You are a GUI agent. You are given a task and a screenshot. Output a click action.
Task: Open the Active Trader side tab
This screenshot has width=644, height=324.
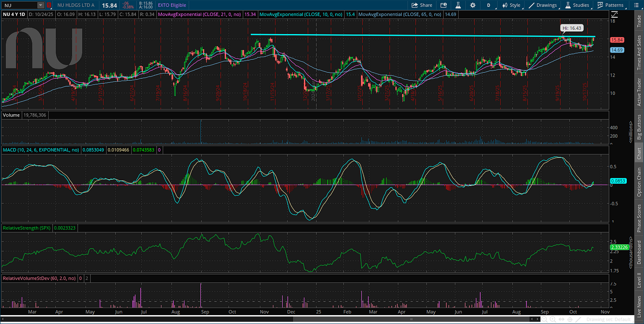(x=639, y=92)
